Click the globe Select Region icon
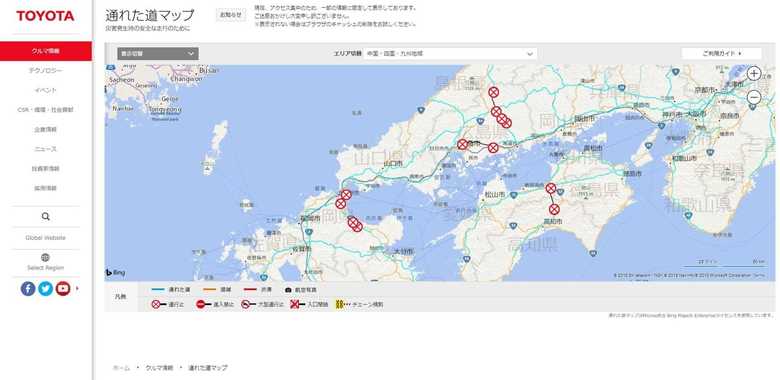Image resolution: width=780 pixels, height=380 pixels. 45,257
